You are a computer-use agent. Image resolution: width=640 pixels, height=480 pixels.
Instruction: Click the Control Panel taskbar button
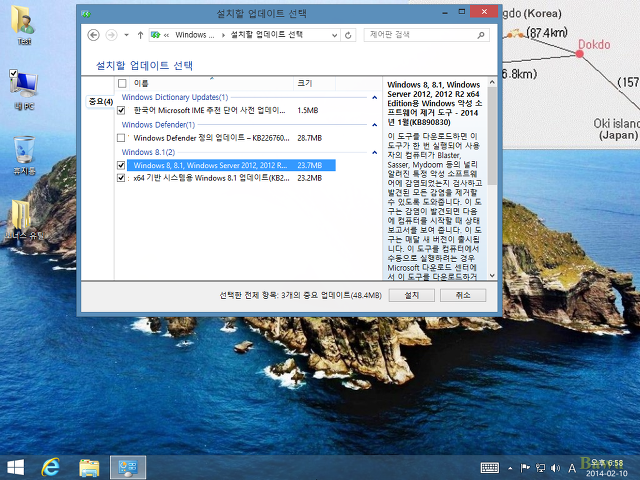click(128, 468)
